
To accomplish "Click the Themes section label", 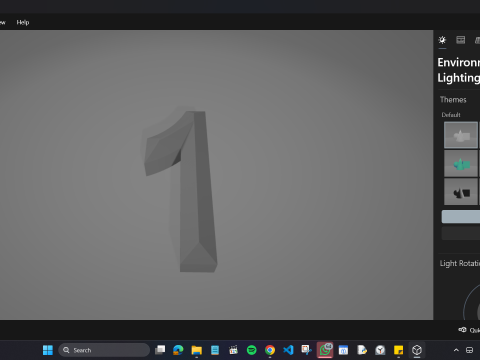I will coord(453,100).
